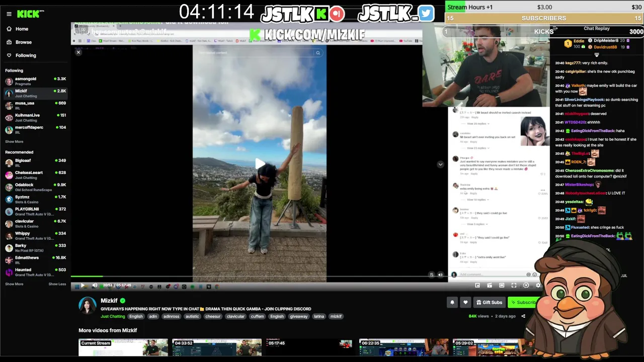Open the hamburger menu beside Kick logo

coord(9,14)
